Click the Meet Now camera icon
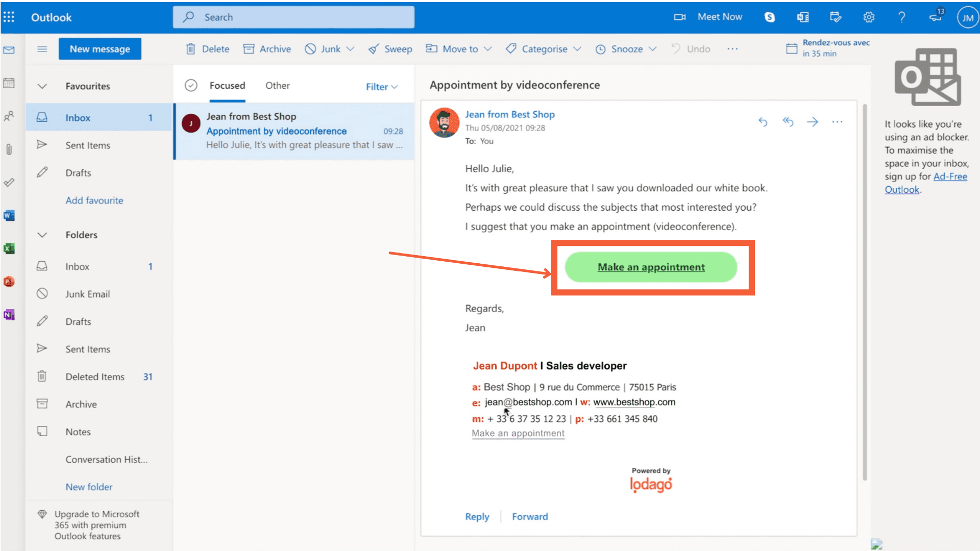The width and height of the screenshot is (980, 551). (x=679, y=17)
